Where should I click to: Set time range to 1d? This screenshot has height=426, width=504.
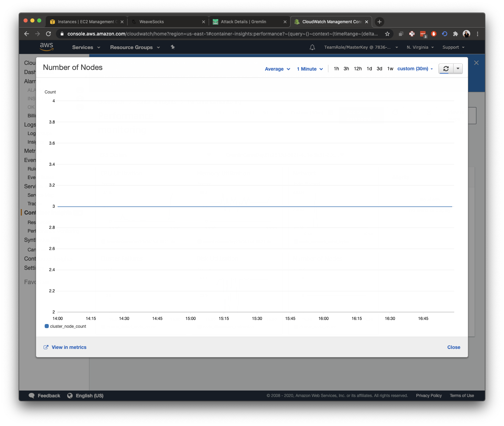pyautogui.click(x=369, y=69)
